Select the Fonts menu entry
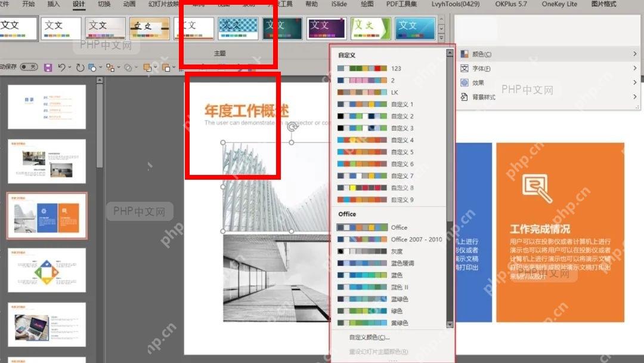Screen dimensions: 644x363 549,68
